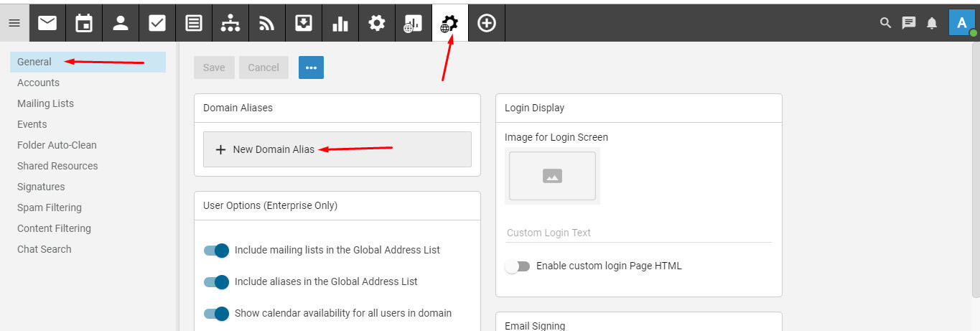This screenshot has width=980, height=331.
Task: Go to Spam Filtering in the sidebar
Action: pyautogui.click(x=50, y=208)
